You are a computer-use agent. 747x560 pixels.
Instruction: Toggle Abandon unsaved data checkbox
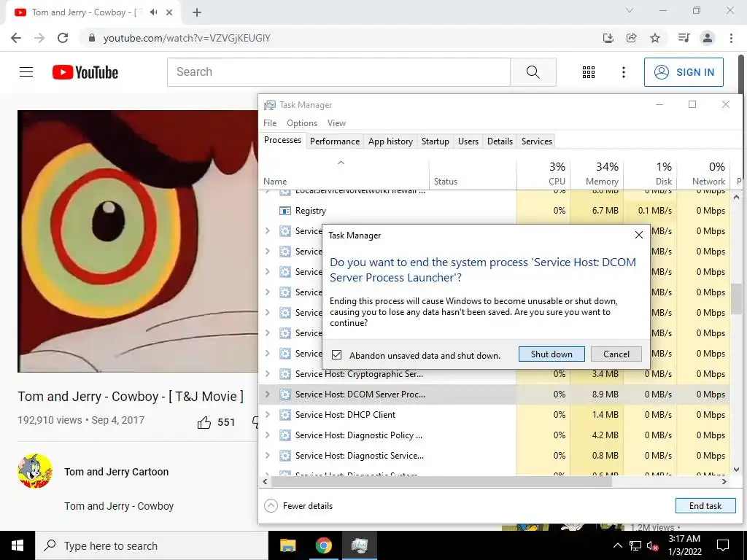click(336, 355)
